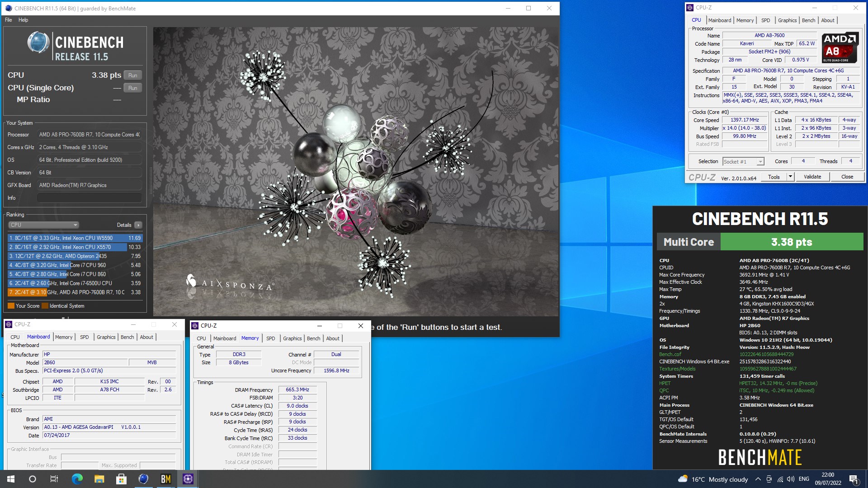This screenshot has height=488, width=868.
Task: Click the Info input field in Your System
Action: [90, 198]
